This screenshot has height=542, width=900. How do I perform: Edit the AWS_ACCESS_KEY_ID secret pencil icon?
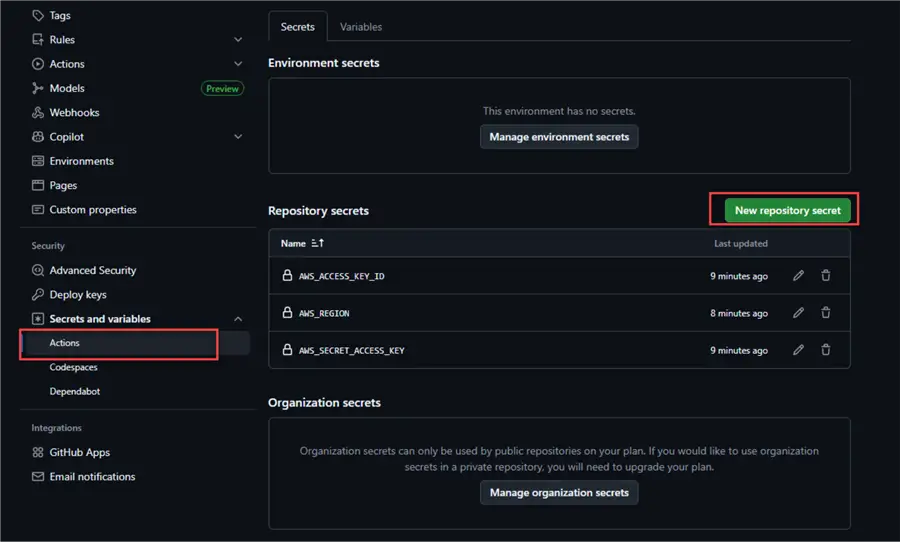(x=798, y=276)
